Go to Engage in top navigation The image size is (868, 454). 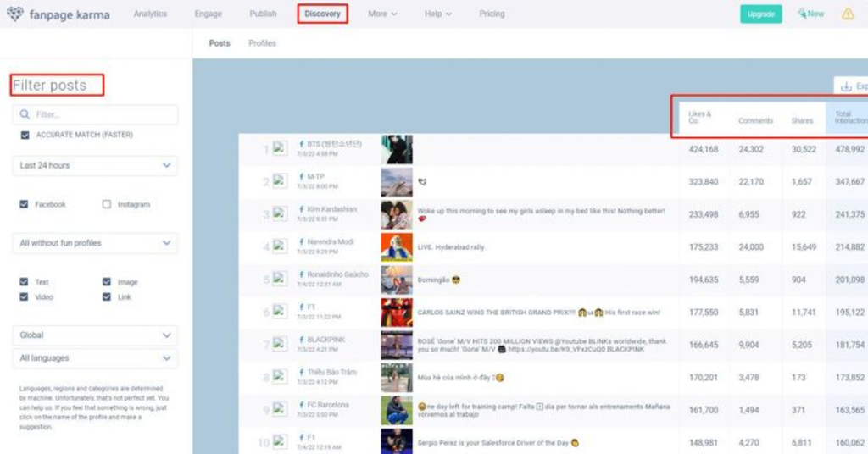pos(209,14)
